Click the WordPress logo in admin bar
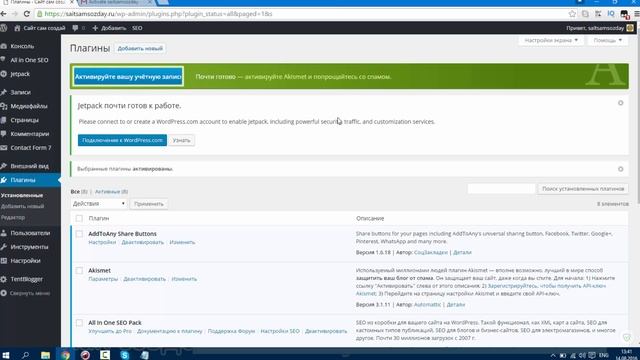This screenshot has height=360, width=640. point(4,28)
